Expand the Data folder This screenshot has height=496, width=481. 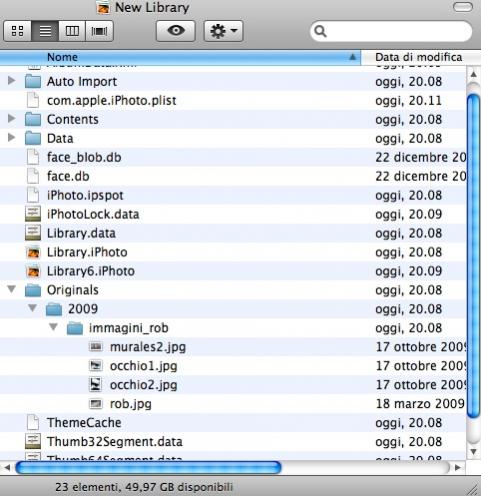point(11,137)
